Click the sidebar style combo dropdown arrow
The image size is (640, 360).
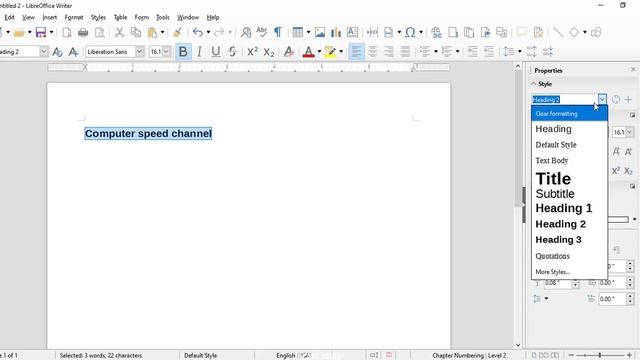pyautogui.click(x=602, y=99)
